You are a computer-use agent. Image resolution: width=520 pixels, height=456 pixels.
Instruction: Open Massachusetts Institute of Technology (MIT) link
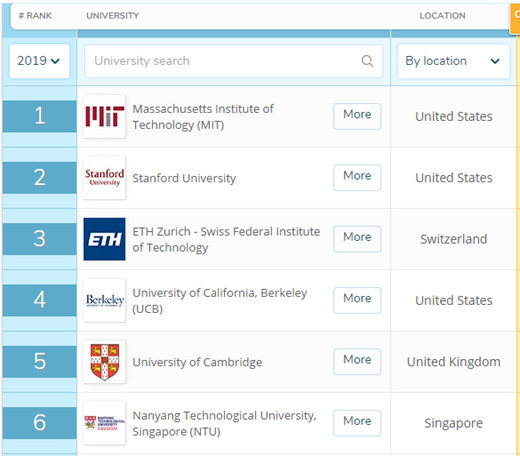[x=203, y=117]
